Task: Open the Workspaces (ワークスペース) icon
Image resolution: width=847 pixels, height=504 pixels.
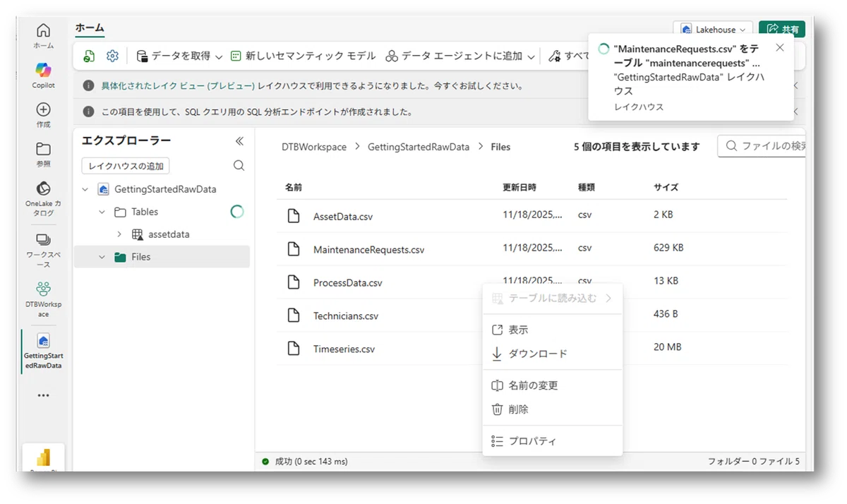Action: pyautogui.click(x=43, y=239)
